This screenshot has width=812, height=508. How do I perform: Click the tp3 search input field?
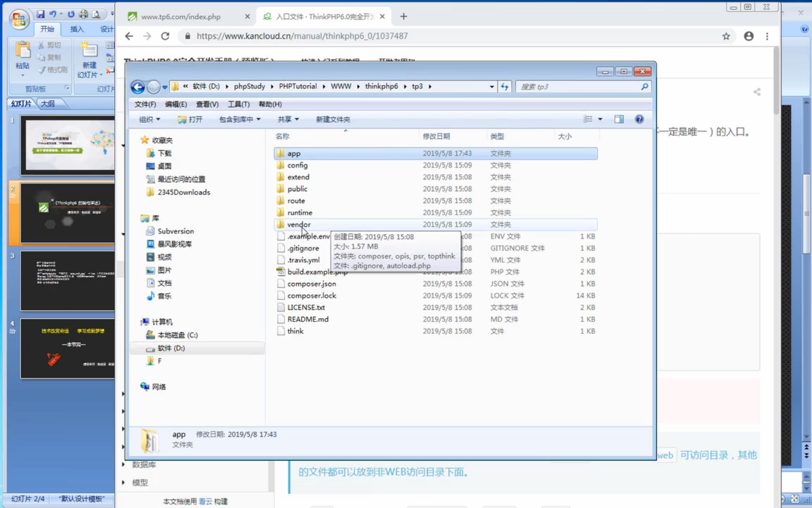[578, 87]
